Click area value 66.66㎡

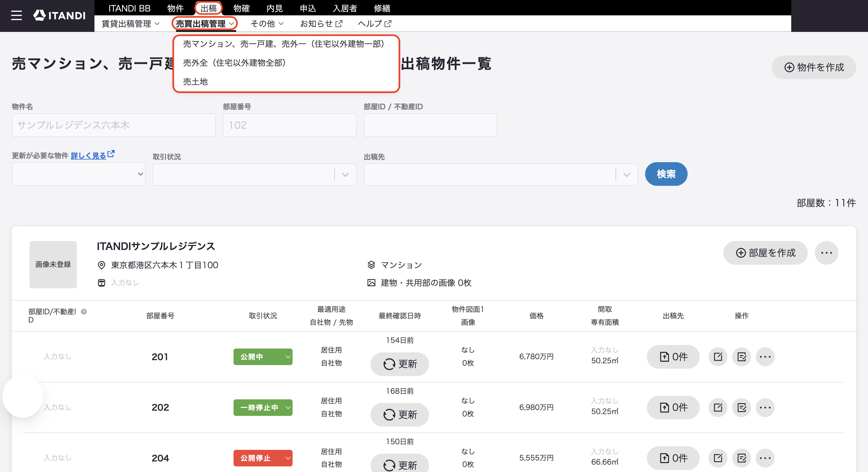605,462
